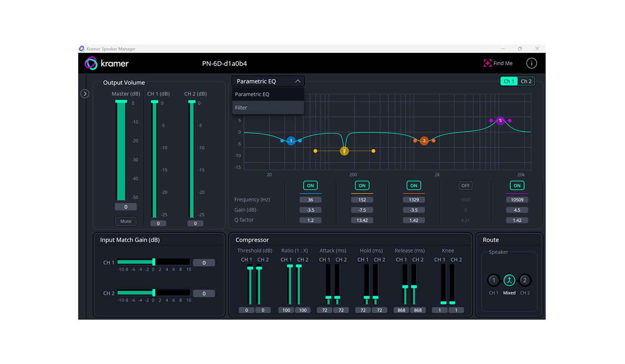Disable the fifth EQ band ON toggle
This screenshot has height=364, width=625.
coord(517,185)
